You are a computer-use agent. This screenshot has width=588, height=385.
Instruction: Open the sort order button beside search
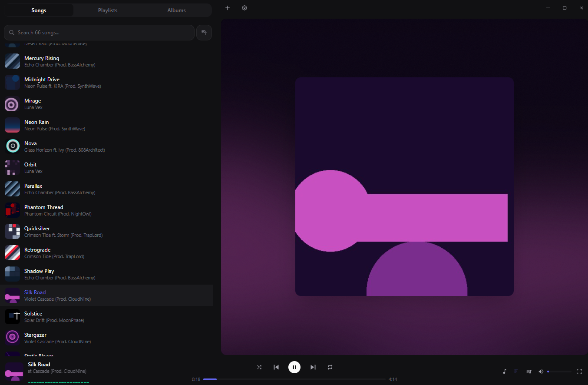(204, 33)
